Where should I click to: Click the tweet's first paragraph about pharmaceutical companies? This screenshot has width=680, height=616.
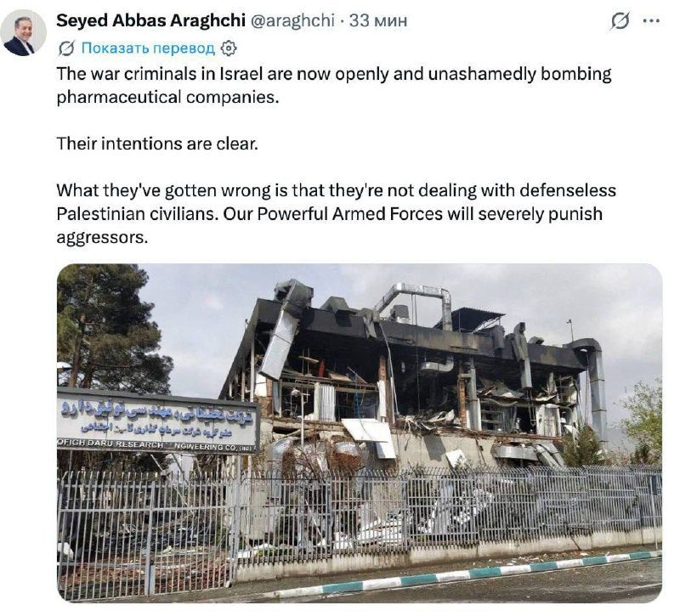click(334, 86)
